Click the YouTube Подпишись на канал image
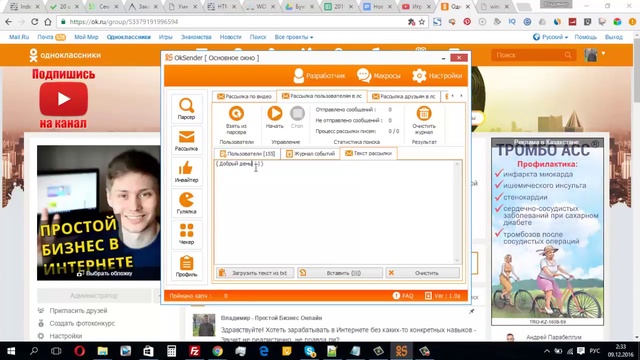 coord(63,99)
